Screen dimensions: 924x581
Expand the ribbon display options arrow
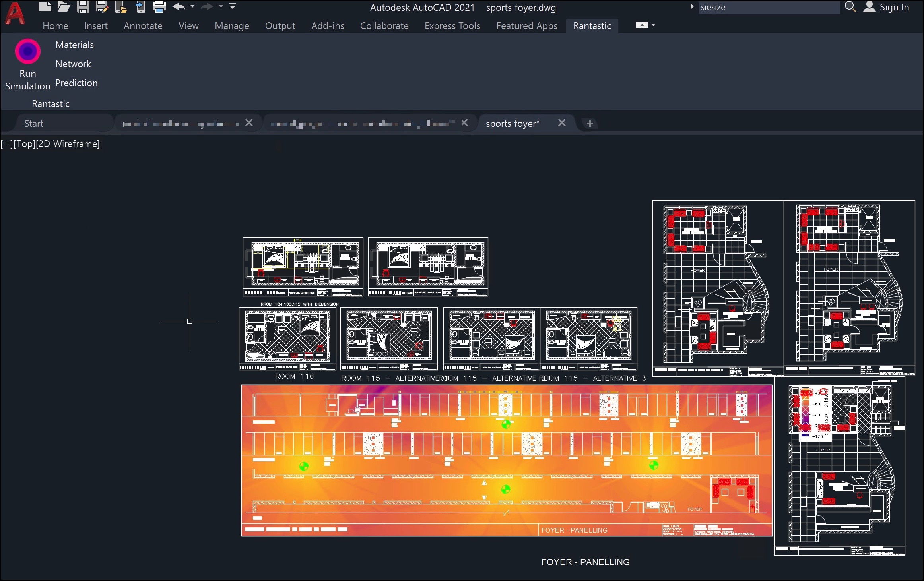pyautogui.click(x=653, y=25)
